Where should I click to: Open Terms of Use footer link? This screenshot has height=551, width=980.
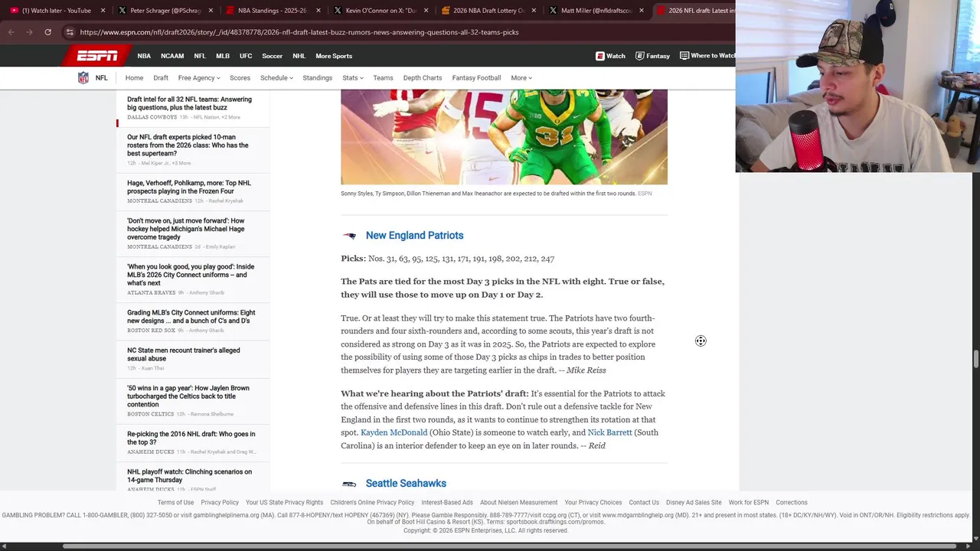[x=175, y=503]
